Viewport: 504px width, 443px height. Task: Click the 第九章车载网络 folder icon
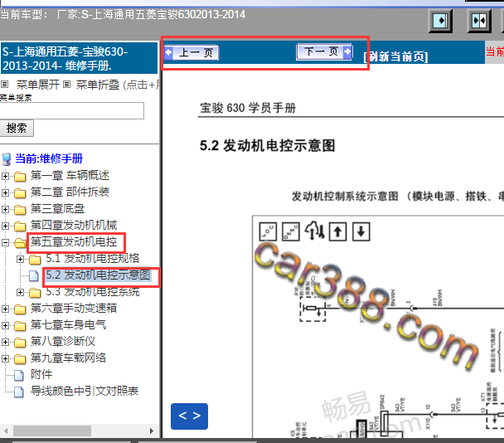click(x=20, y=359)
